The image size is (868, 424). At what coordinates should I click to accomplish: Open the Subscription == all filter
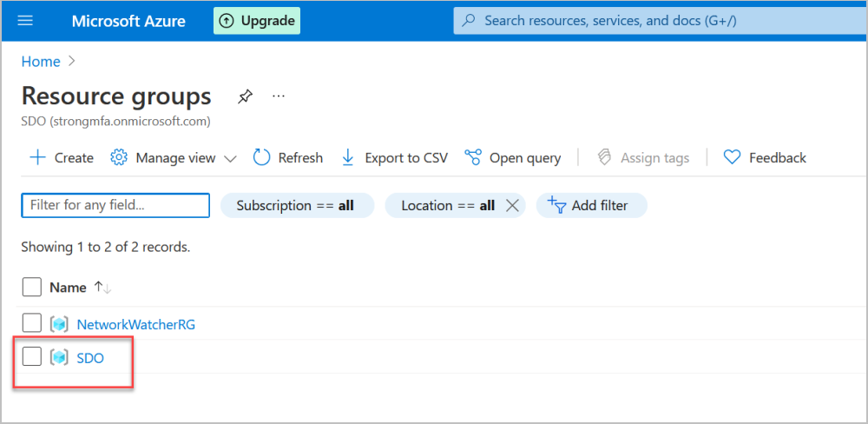pos(297,206)
